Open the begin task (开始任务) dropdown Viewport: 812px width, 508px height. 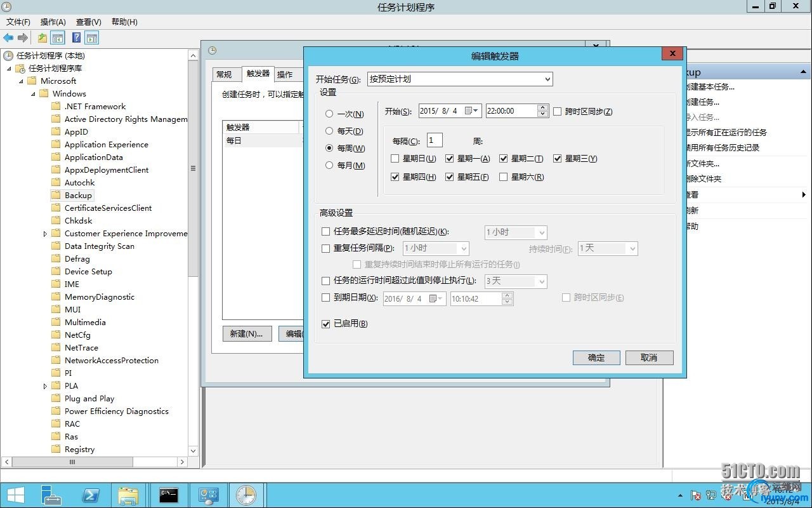click(459, 79)
